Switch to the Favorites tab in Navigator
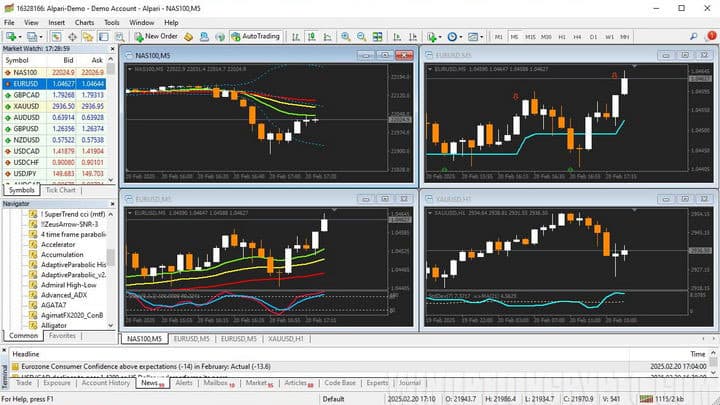 (62, 336)
